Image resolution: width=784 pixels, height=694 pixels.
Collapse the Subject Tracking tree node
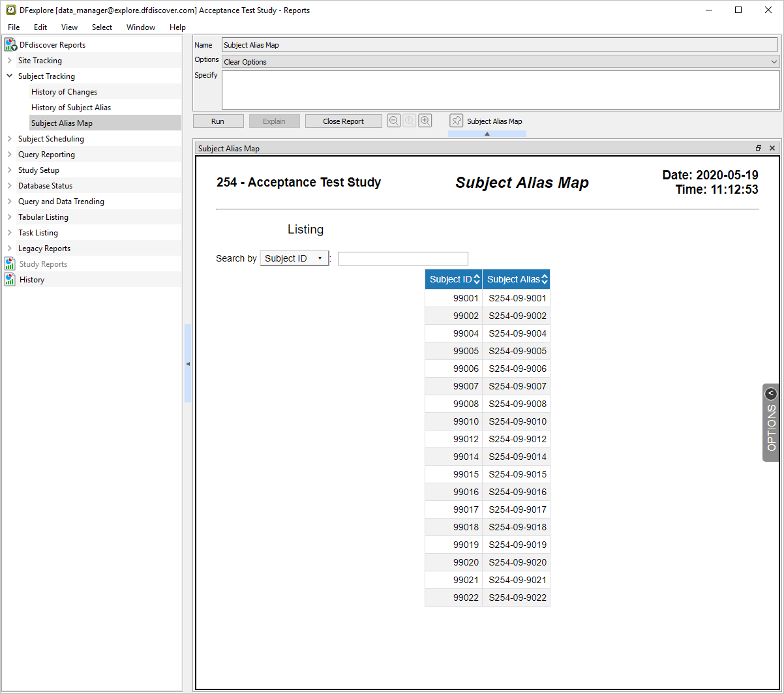(9, 76)
